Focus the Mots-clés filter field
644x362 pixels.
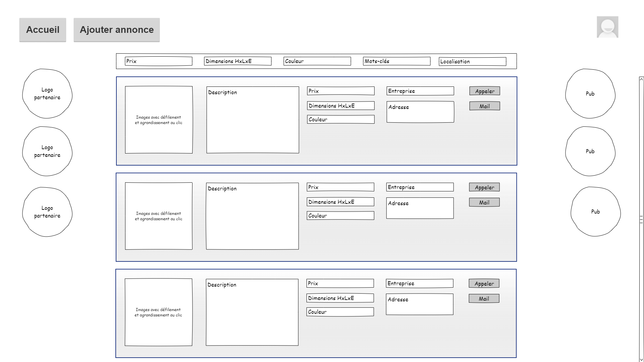pos(396,61)
